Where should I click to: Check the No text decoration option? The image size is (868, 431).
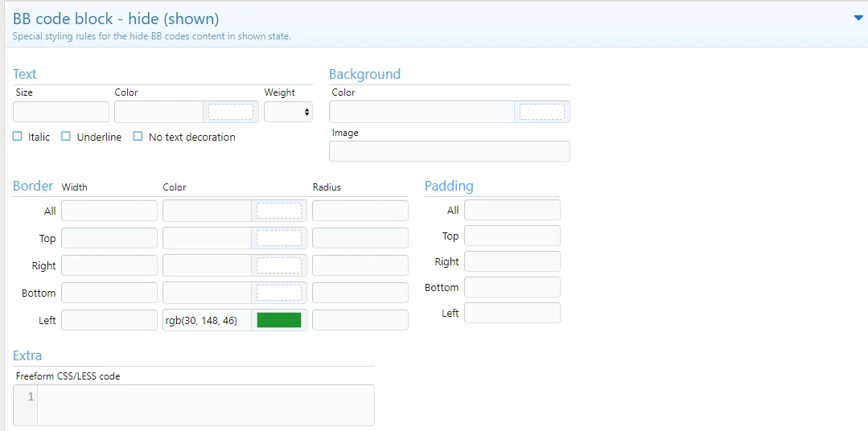pyautogui.click(x=138, y=137)
